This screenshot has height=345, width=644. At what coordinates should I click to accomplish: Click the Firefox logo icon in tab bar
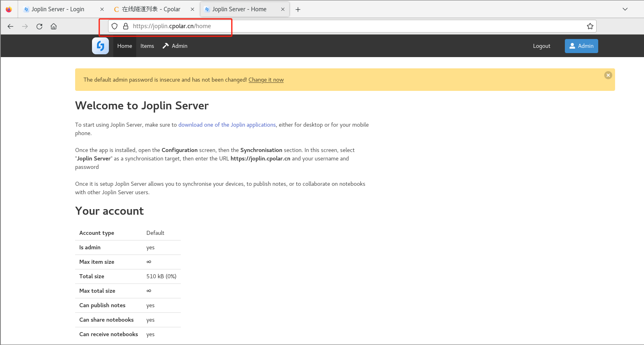coord(9,9)
